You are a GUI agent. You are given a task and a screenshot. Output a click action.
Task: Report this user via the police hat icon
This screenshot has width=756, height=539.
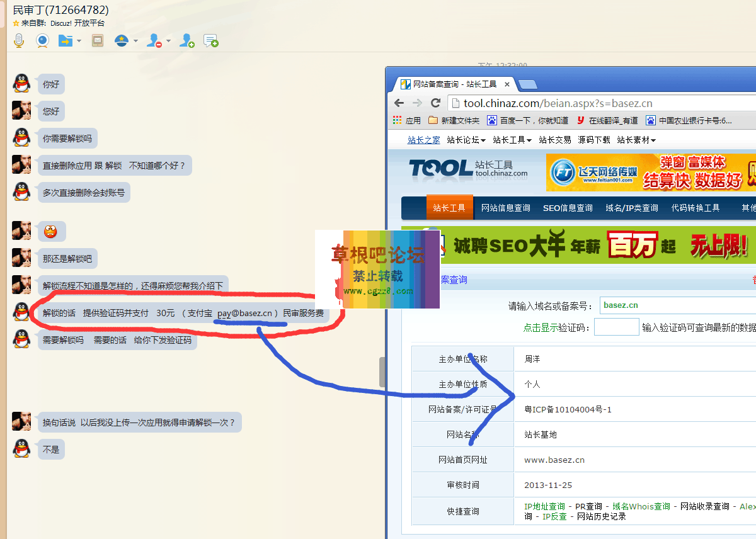click(x=120, y=40)
